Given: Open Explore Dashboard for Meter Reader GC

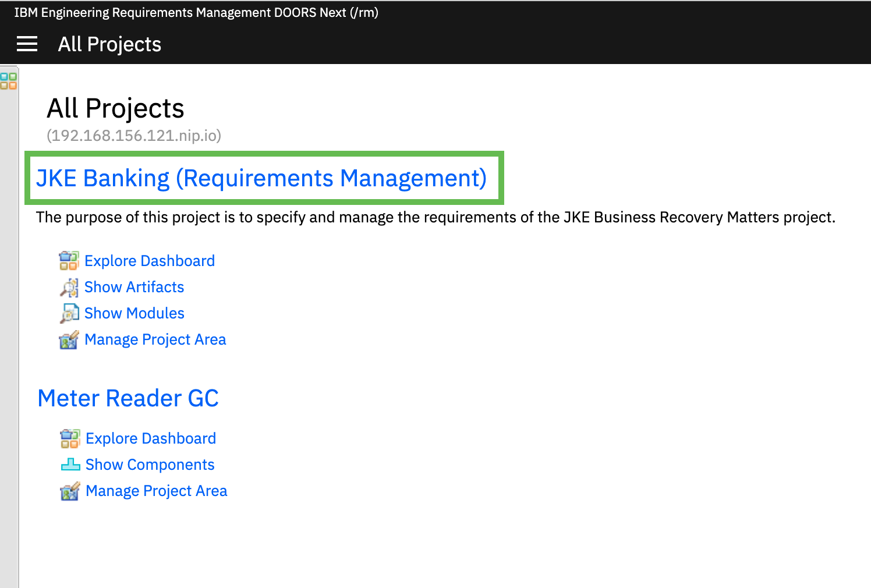Looking at the screenshot, I should click(x=151, y=438).
